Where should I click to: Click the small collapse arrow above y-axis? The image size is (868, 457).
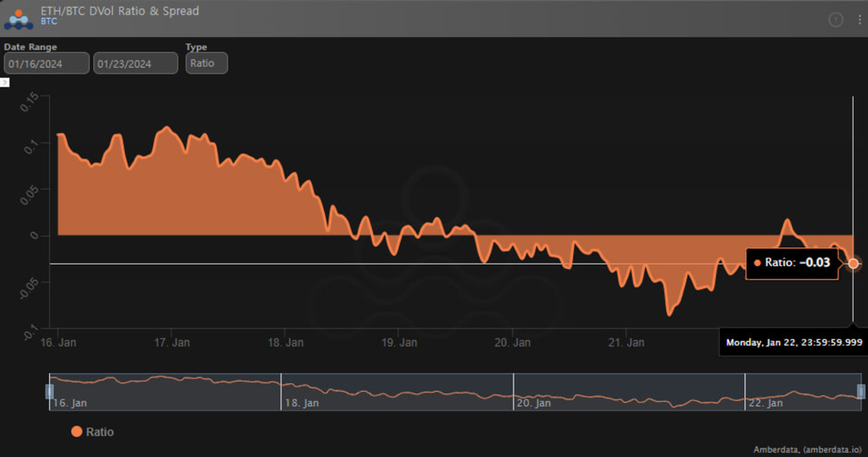[4, 82]
